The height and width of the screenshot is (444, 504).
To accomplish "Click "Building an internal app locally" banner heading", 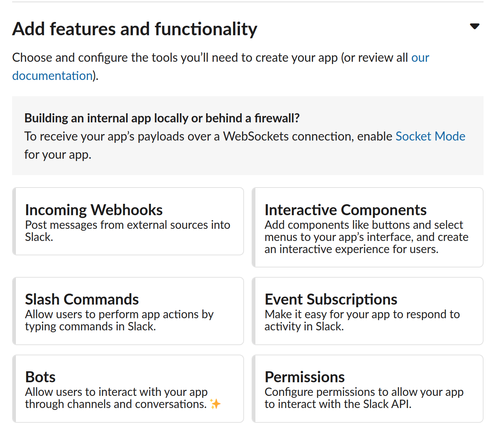I will click(162, 118).
